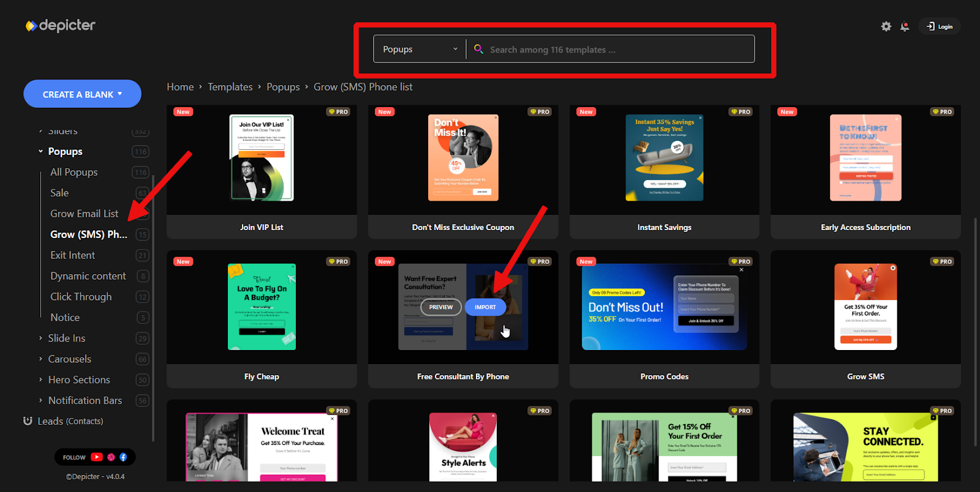Expand the Carousels section
This screenshot has width=980, height=492.
click(x=41, y=359)
